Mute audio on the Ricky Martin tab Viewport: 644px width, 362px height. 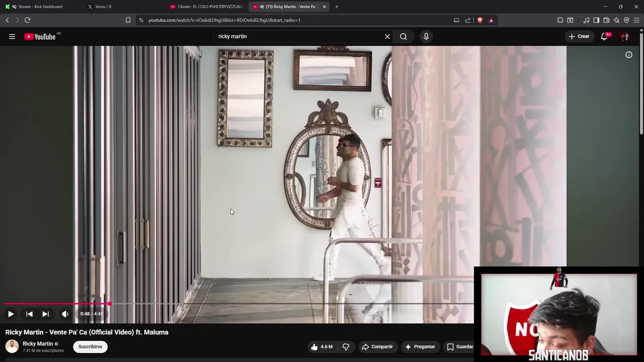[262, 7]
